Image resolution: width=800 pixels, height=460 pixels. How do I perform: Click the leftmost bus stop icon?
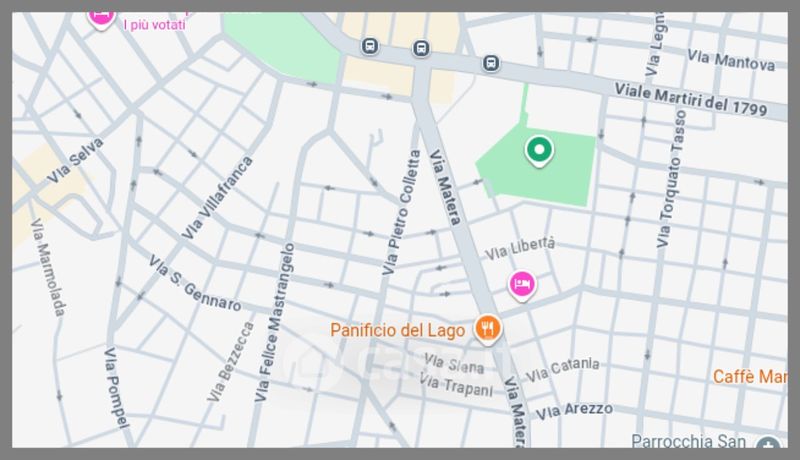(370, 46)
